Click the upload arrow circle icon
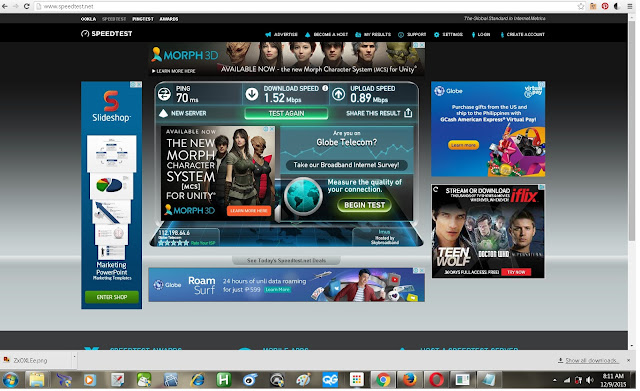640x391 pixels. coord(338,94)
